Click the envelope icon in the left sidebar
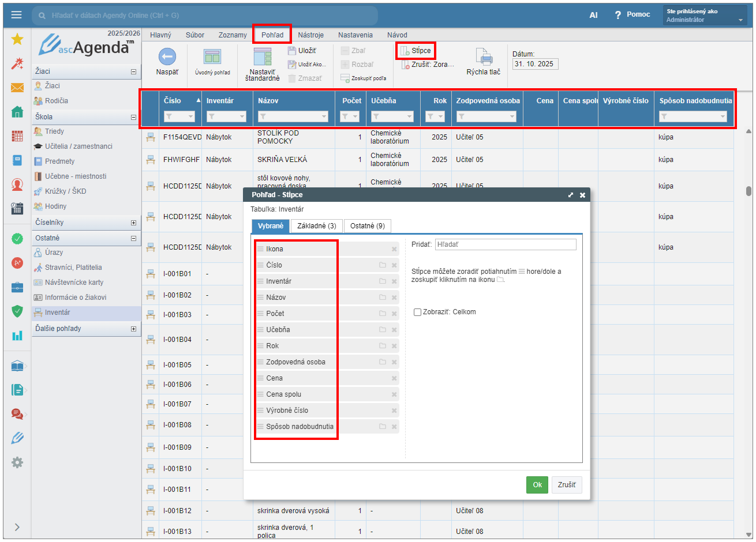The height and width of the screenshot is (542, 756). (17, 88)
